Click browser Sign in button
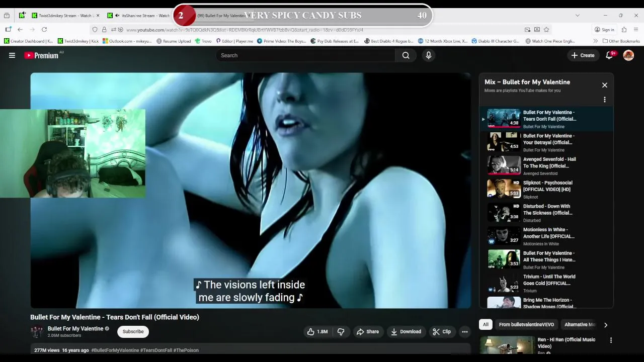This screenshot has width=644, height=362. point(604,30)
